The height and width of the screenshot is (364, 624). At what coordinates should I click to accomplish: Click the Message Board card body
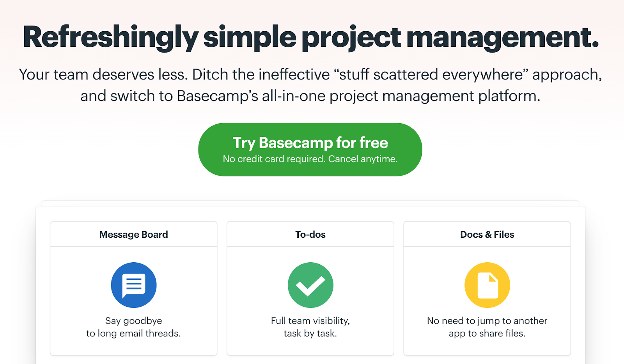point(134,301)
